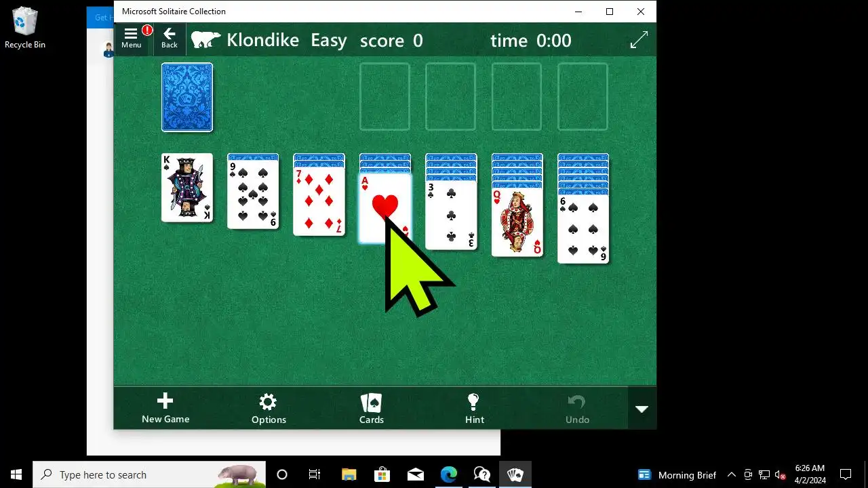This screenshot has height=488, width=868.
Task: Open Cortana circle on taskbar
Action: tap(282, 474)
